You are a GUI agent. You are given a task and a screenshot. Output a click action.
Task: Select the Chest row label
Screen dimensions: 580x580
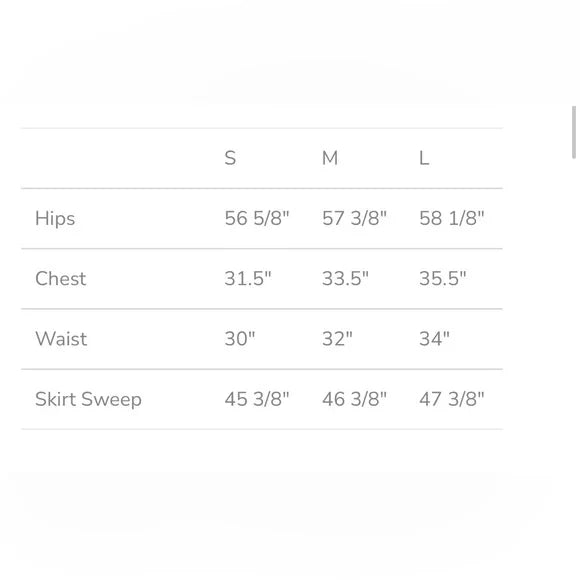click(61, 279)
